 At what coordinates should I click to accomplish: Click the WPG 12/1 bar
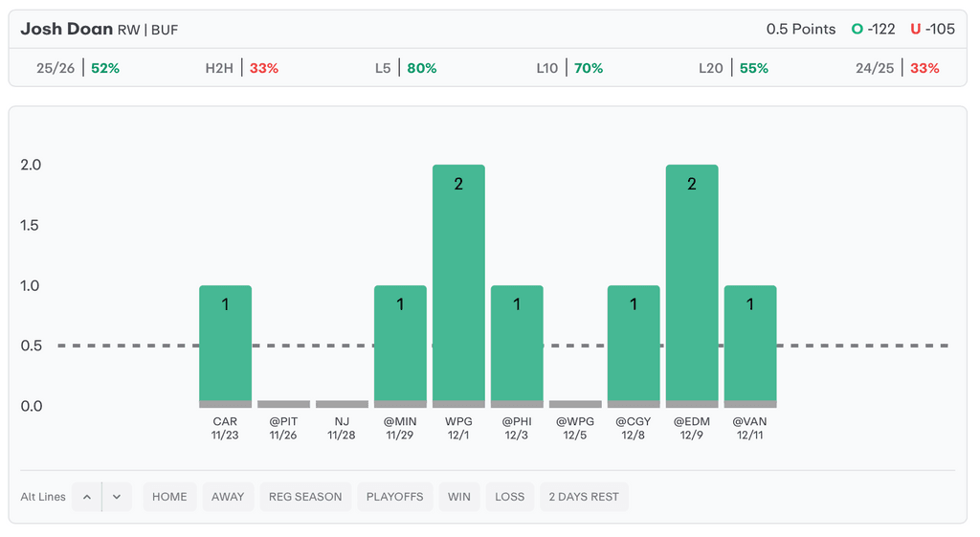pyautogui.click(x=458, y=285)
